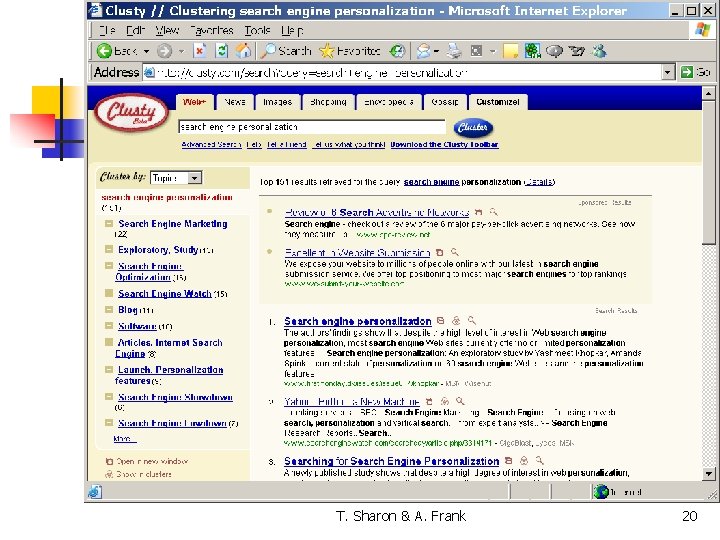This screenshot has height=540, width=720.
Task: Open result Search engine personalization
Action: tap(358, 321)
